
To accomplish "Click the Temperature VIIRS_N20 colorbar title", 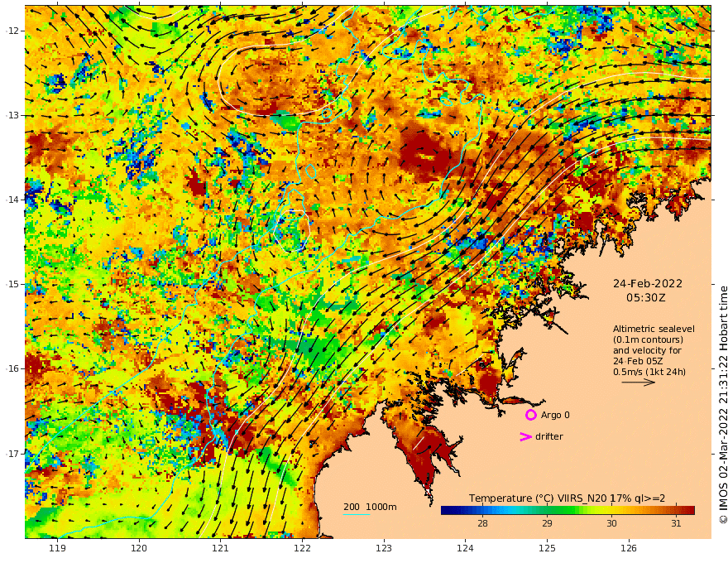I will 567,498.
